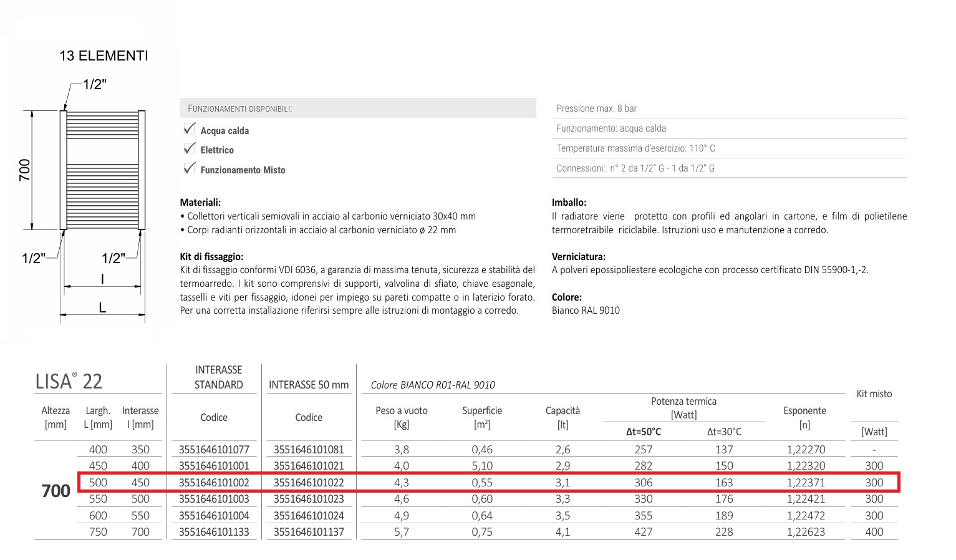Image resolution: width=956 pixels, height=560 pixels.
Task: Click the Elettrico checkmark
Action: pos(190,148)
